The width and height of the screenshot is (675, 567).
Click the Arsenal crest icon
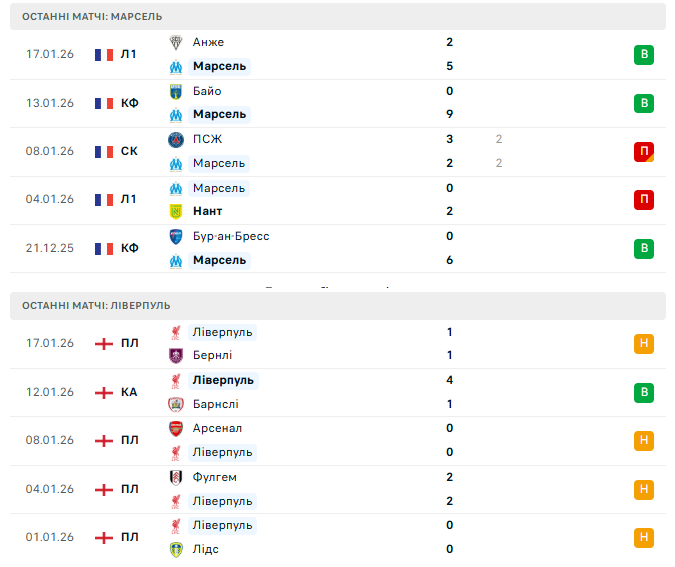click(177, 428)
